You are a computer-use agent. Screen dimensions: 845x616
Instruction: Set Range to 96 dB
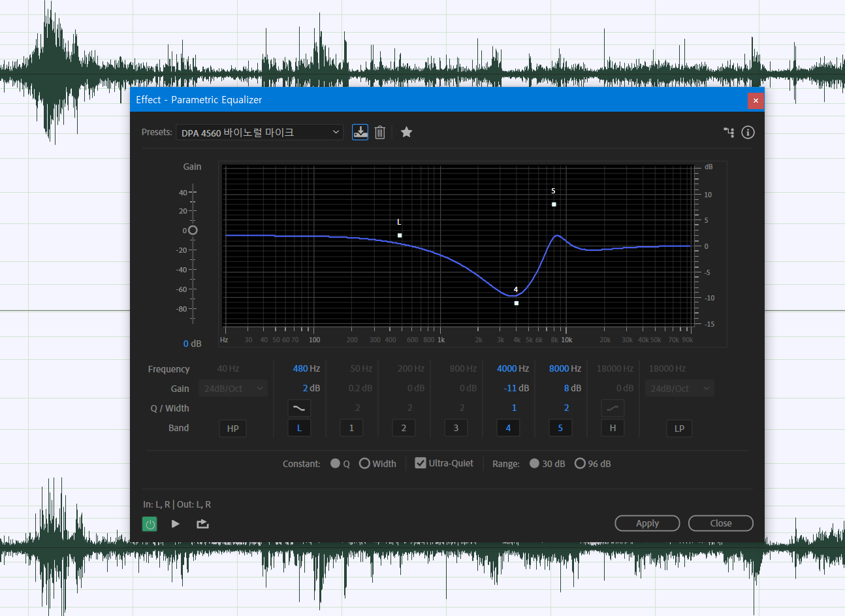580,463
